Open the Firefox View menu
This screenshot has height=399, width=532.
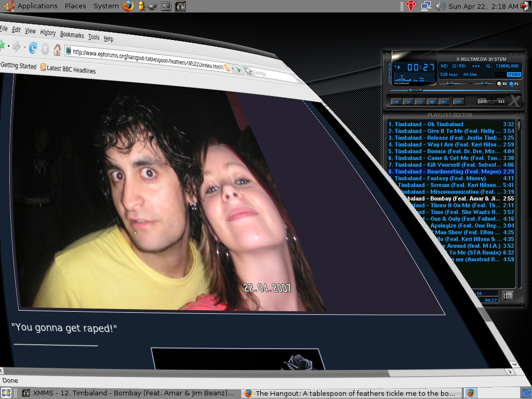coord(30,31)
